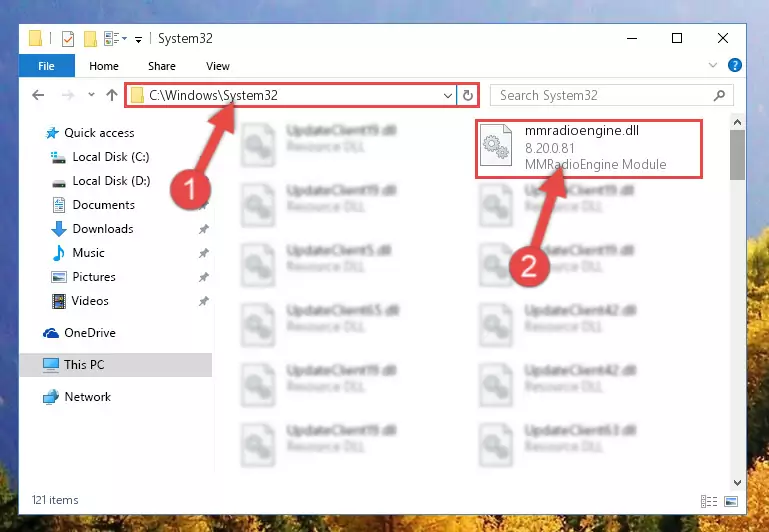The width and height of the screenshot is (769, 532).
Task: Switch to the Share ribbon tab
Action: pos(162,66)
